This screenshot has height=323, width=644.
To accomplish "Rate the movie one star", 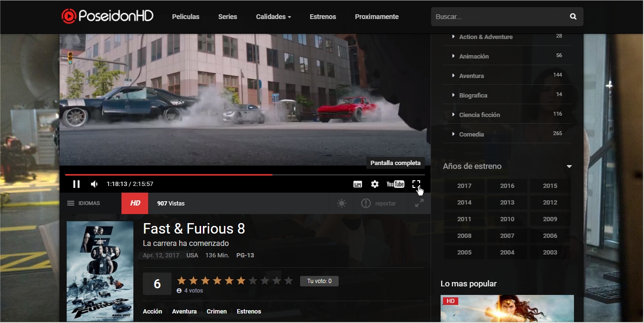I will [181, 281].
